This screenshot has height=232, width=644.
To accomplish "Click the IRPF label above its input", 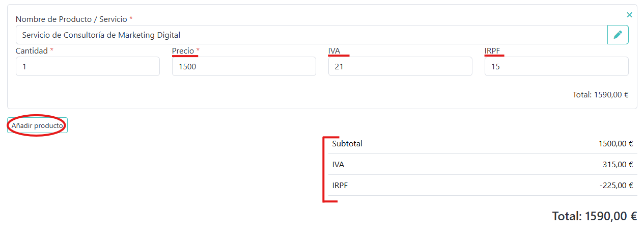I will pos(493,50).
